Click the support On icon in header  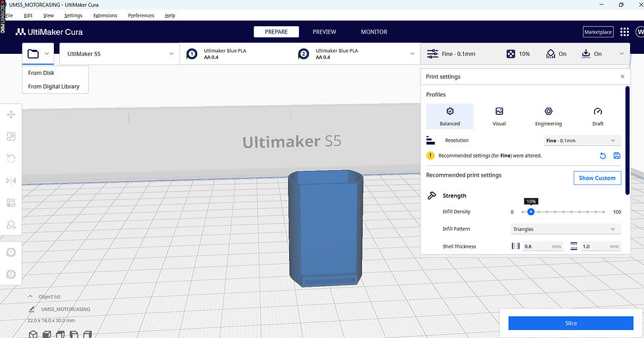pos(551,54)
